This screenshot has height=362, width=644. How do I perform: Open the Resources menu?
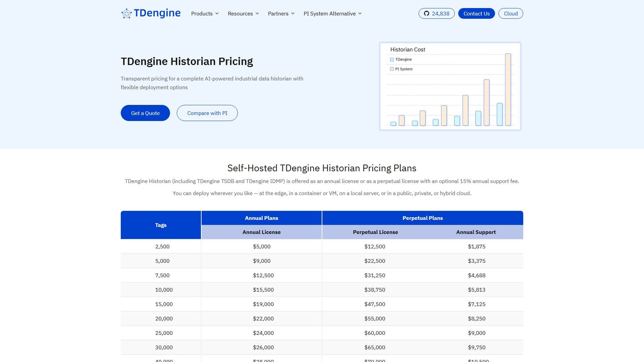tap(244, 13)
